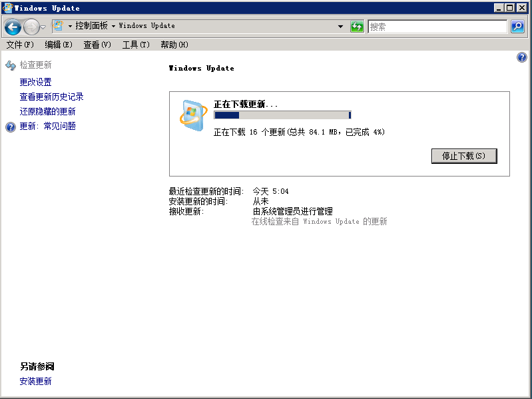532x399 pixels.
Task: Open the address bar history dropdown
Action: [340, 27]
